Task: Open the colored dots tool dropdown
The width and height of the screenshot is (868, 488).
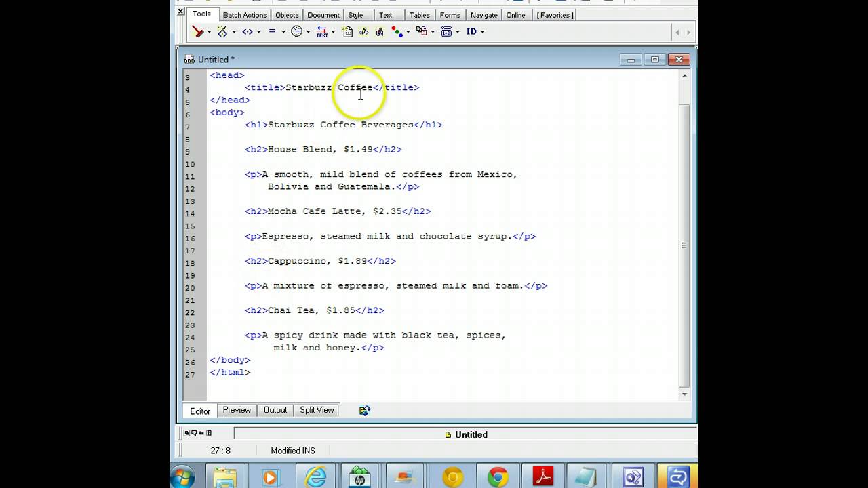Action: tap(408, 32)
